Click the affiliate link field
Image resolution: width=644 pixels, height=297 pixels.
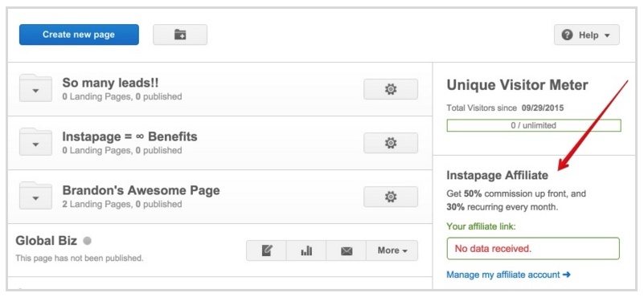click(x=533, y=249)
